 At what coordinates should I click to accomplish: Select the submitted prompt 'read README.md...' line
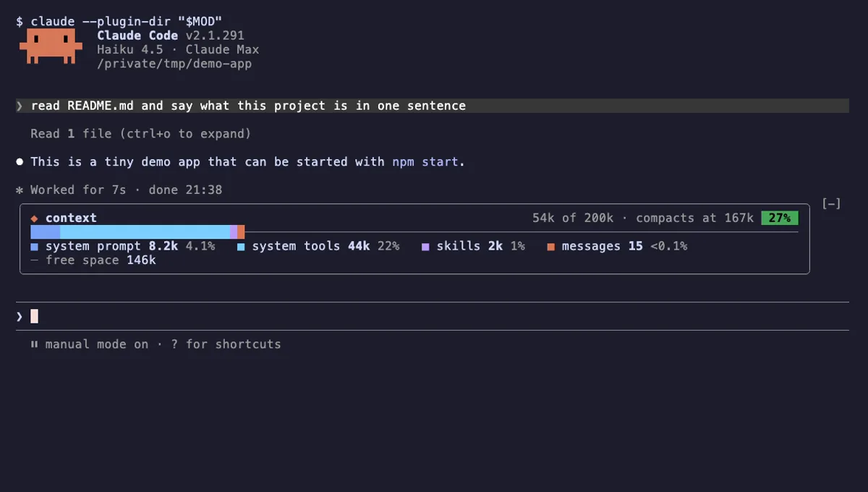[433, 106]
